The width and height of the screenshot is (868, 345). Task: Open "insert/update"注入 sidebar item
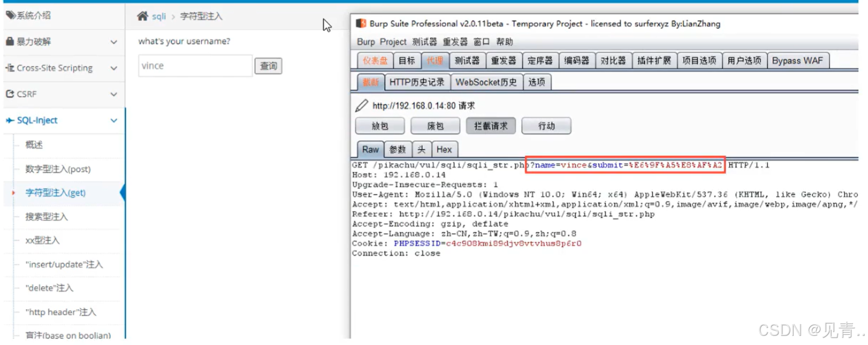(x=64, y=264)
